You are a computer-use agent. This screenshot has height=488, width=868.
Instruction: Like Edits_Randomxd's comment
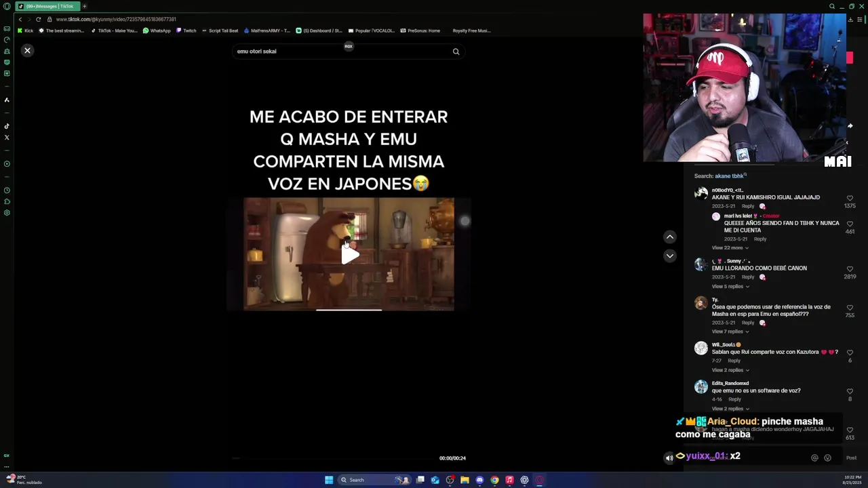850,391
